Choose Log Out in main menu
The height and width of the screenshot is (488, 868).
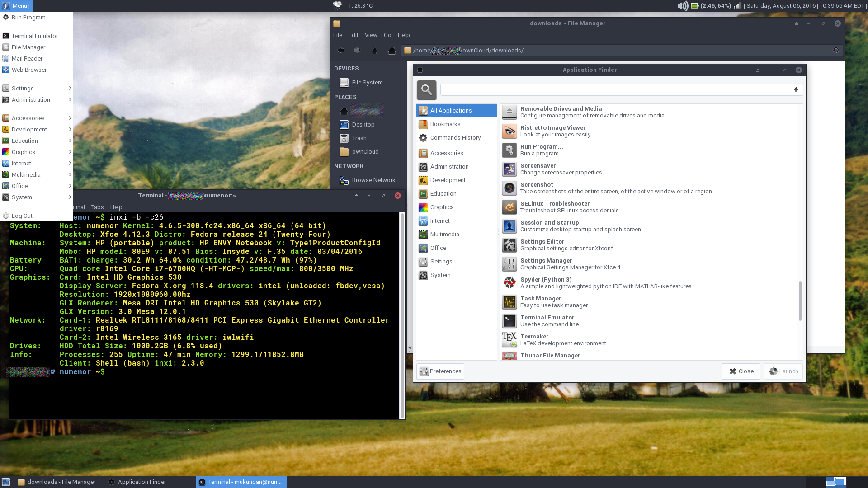[x=37, y=216]
